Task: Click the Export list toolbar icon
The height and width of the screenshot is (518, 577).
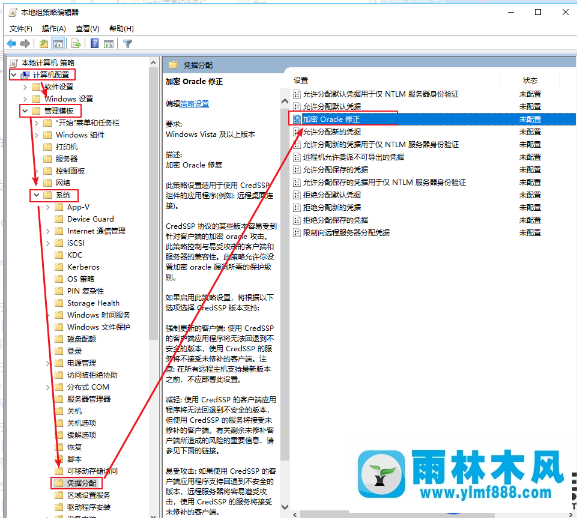Action: (76, 44)
